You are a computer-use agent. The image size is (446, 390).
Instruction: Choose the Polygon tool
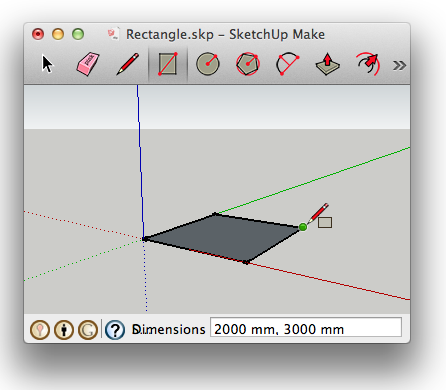coord(248,64)
